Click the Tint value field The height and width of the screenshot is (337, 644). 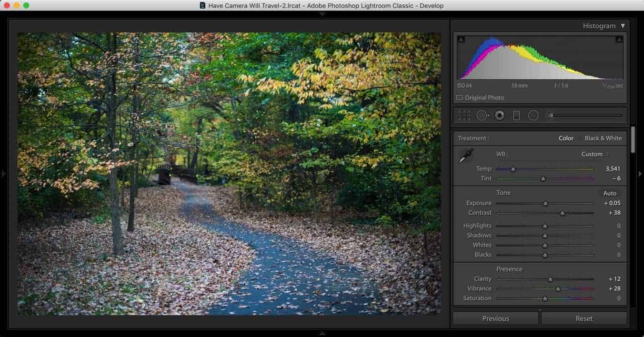(616, 178)
